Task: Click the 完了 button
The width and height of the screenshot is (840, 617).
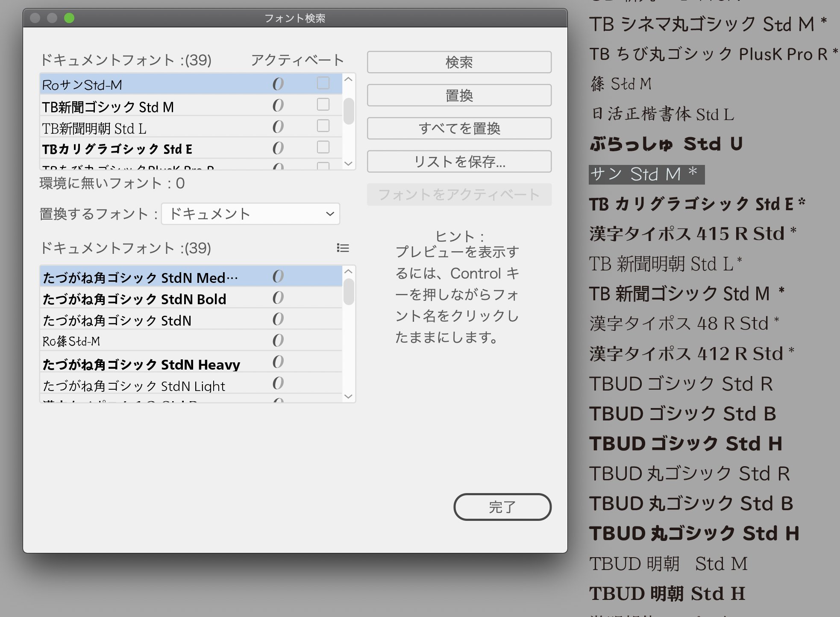Action: (x=502, y=507)
